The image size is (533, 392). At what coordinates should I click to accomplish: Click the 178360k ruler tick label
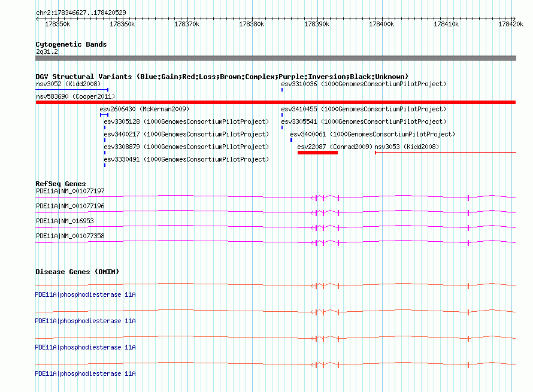click(122, 24)
